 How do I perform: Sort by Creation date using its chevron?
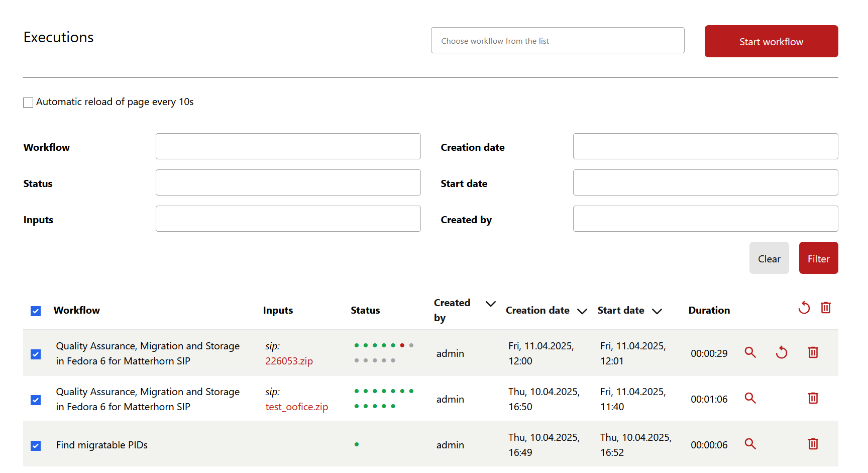coord(582,311)
